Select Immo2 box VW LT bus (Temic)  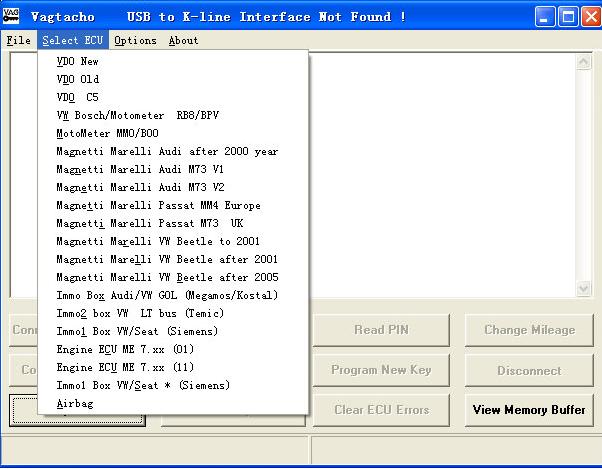(x=173, y=314)
